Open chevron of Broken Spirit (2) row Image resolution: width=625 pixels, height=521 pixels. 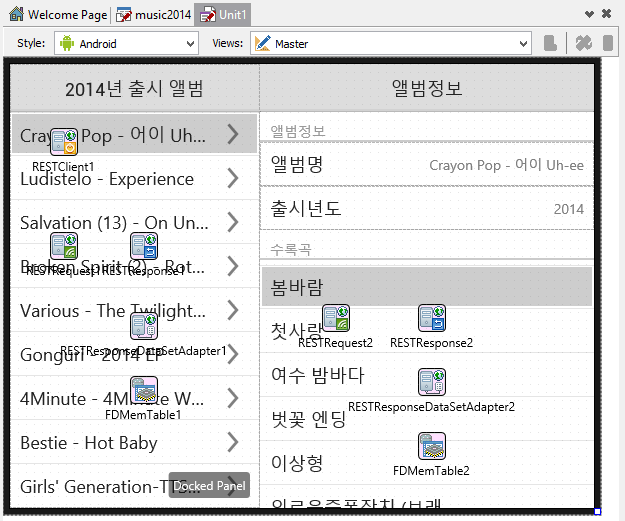[x=233, y=266]
